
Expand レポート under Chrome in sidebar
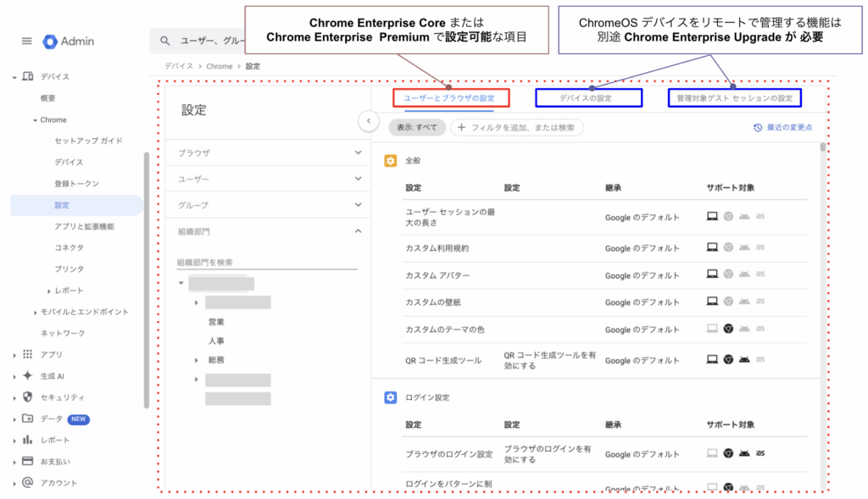coord(48,291)
